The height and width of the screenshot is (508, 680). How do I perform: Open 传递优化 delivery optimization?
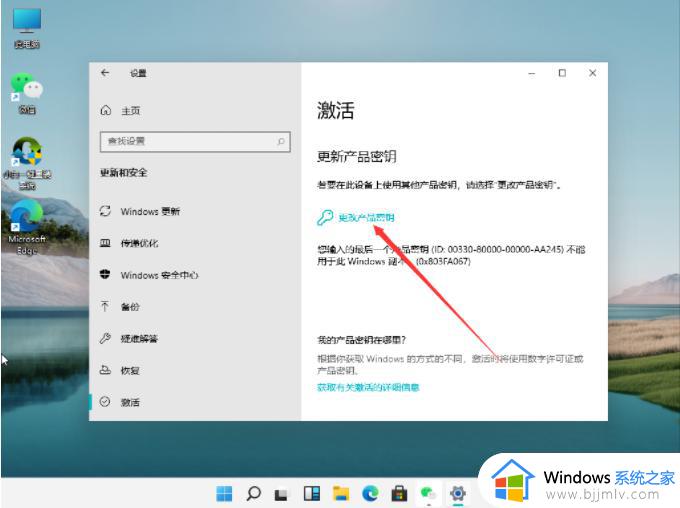point(139,243)
